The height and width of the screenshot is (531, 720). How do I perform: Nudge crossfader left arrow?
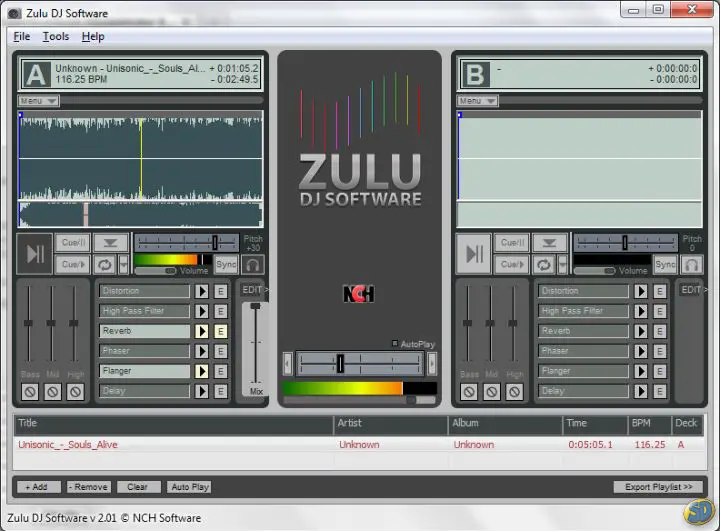[x=287, y=364]
